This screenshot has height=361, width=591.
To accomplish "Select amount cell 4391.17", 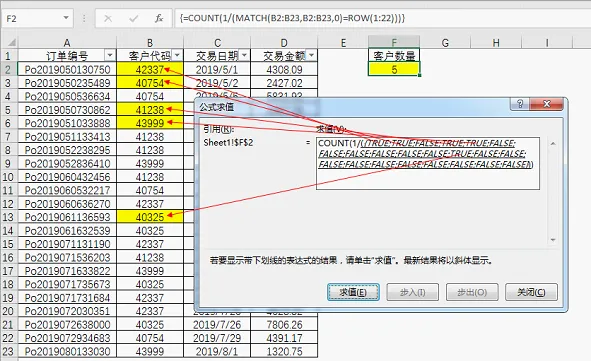I will pyautogui.click(x=284, y=338).
